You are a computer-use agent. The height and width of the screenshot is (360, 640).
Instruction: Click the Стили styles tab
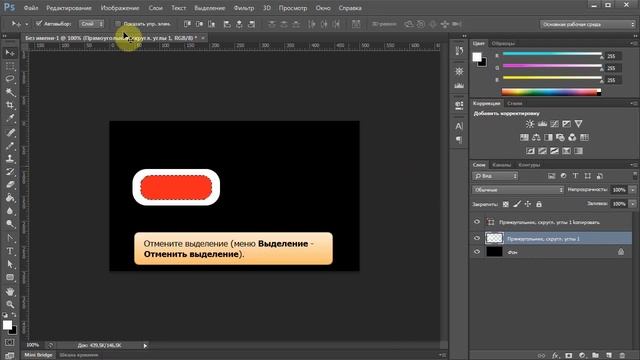[515, 104]
